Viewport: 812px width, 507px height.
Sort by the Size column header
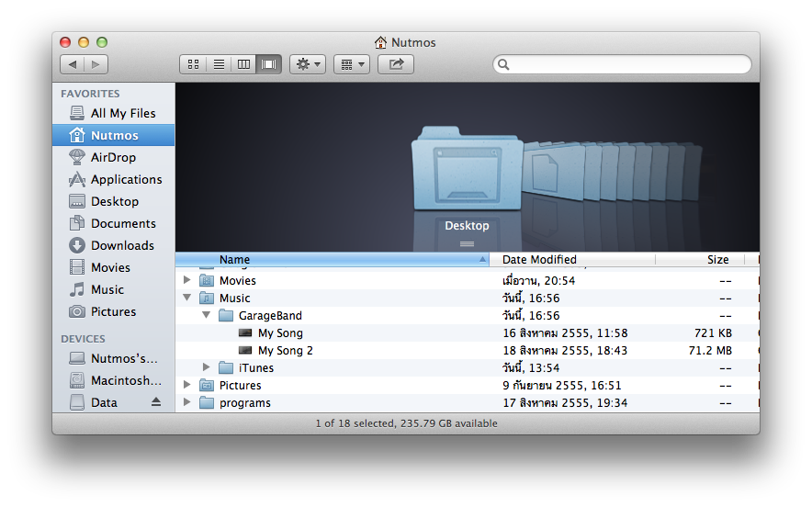tap(716, 260)
